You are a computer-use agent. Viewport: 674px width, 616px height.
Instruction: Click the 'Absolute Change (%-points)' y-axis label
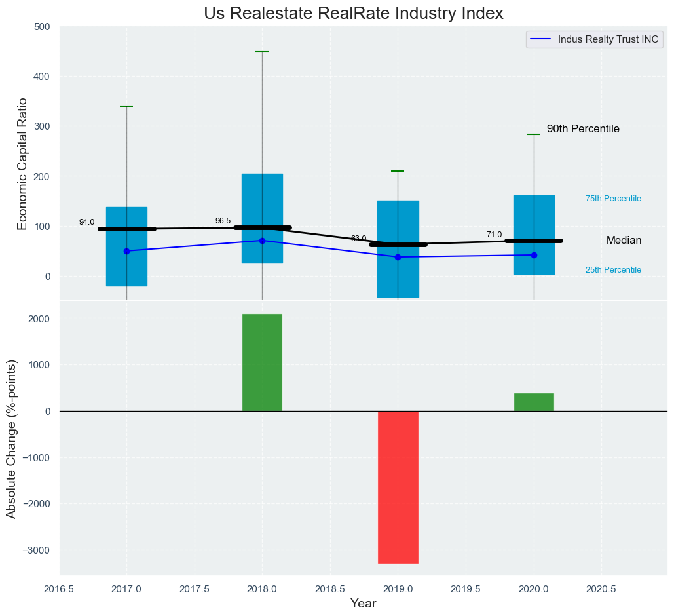click(x=11, y=439)
